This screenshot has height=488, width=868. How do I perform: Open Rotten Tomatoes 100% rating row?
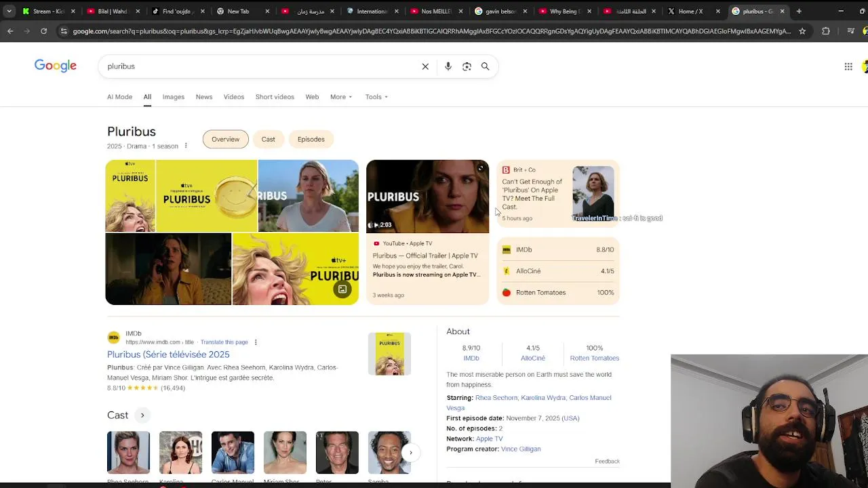click(x=558, y=293)
